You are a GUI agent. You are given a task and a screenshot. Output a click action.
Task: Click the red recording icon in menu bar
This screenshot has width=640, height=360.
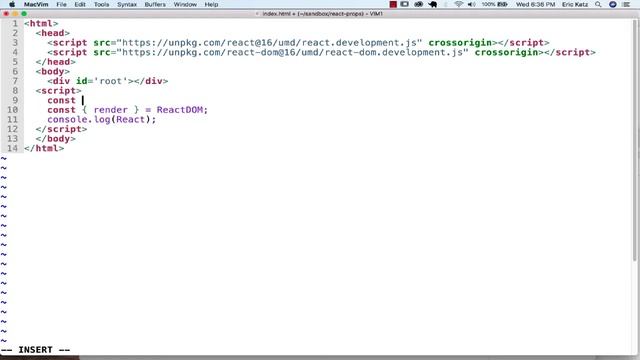point(393,4)
